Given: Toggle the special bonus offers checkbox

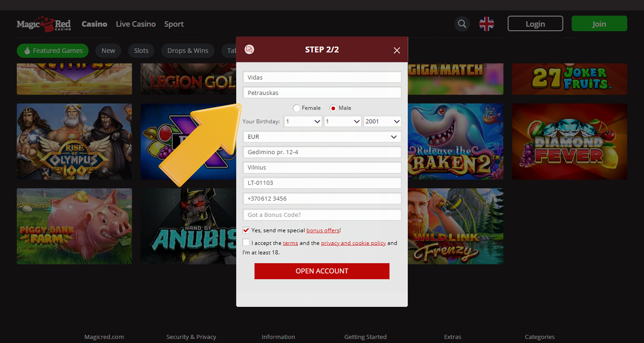Looking at the screenshot, I should [246, 230].
